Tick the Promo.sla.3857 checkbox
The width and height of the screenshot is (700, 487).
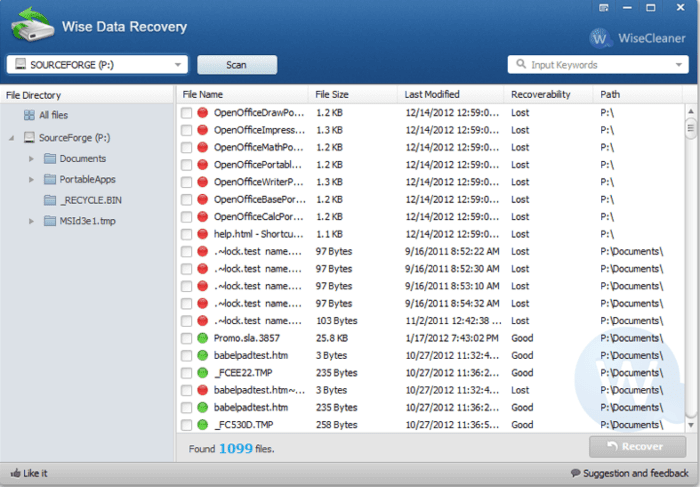[187, 338]
